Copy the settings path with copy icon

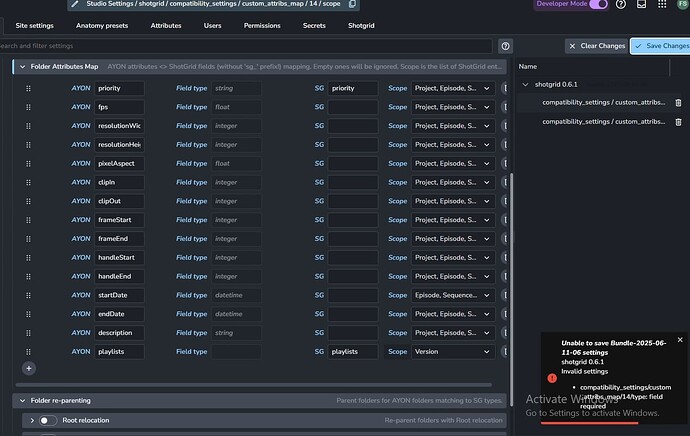point(352,4)
